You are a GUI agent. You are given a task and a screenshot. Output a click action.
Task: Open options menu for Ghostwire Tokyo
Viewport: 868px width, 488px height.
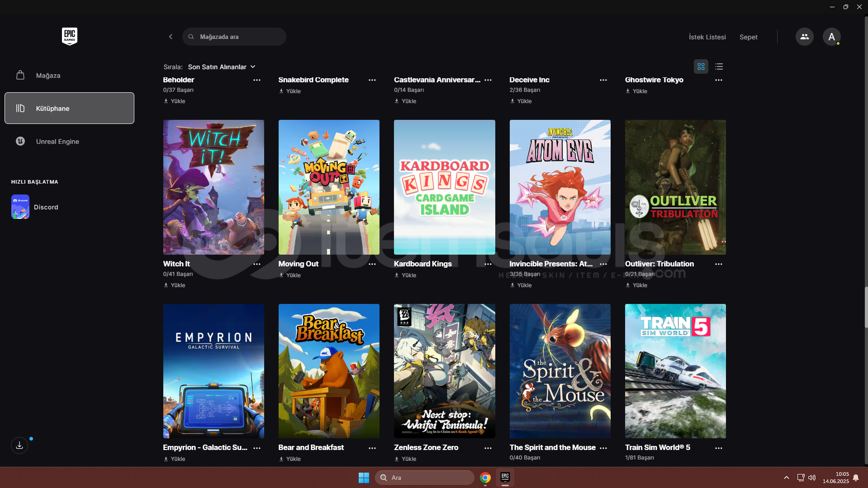pyautogui.click(x=719, y=80)
